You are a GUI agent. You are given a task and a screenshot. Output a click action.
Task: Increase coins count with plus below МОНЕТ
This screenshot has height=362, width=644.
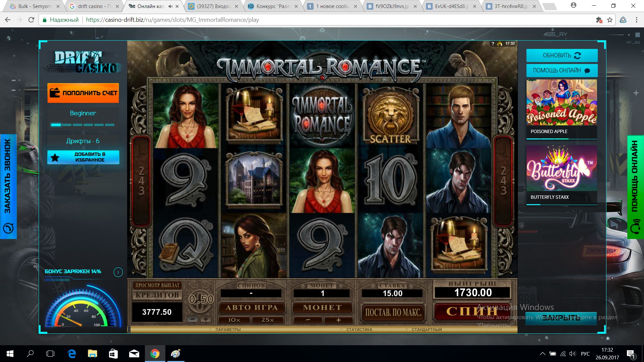pos(338,320)
